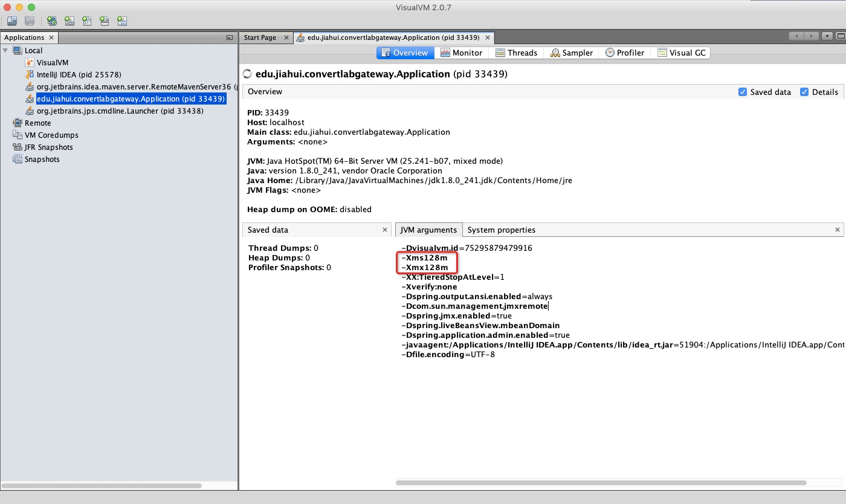This screenshot has height=504, width=846.
Task: Click the tab bar left arrow
Action: [x=797, y=36]
